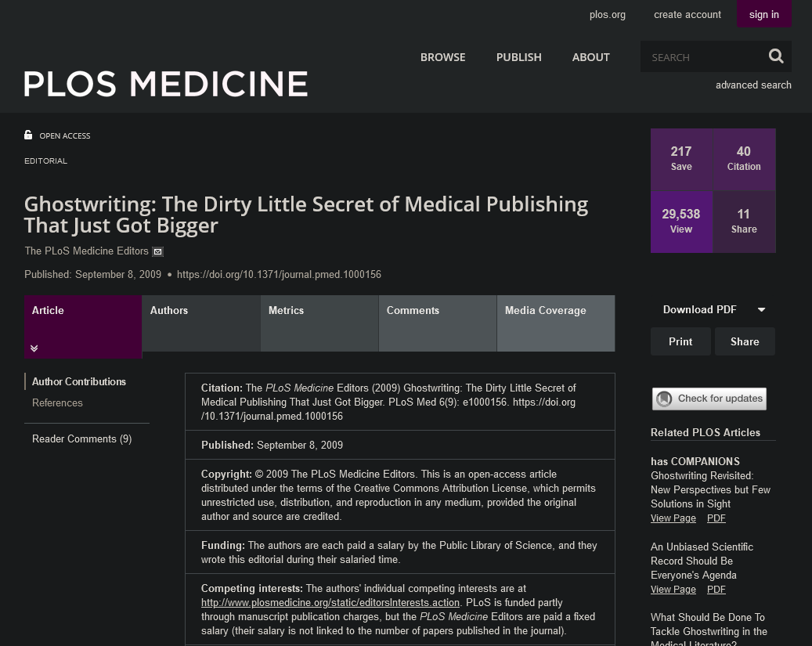Click the 'Competing interests:' label

coord(251,589)
